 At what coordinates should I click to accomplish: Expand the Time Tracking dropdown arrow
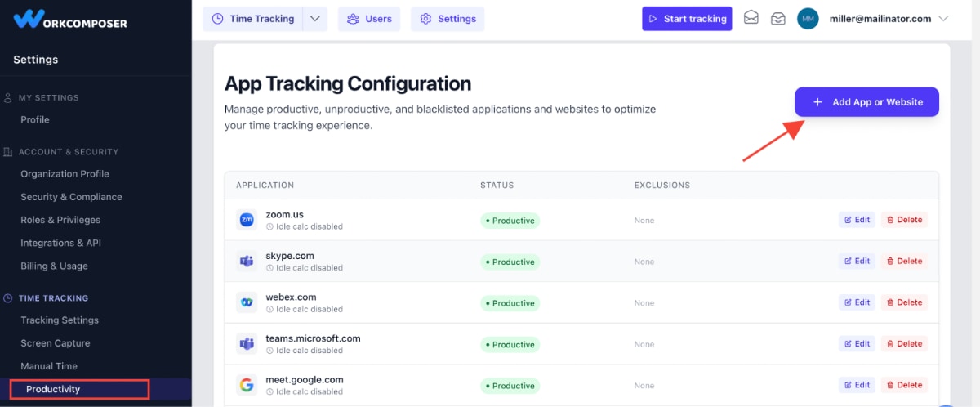pyautogui.click(x=315, y=19)
